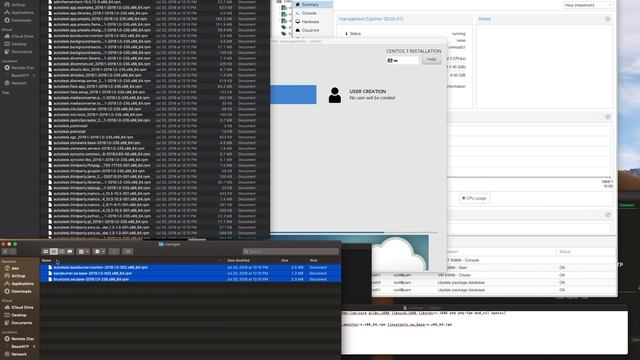Click inside the text editor window with rpm commands
The width and height of the screenshot is (640, 360).
coord(484,333)
